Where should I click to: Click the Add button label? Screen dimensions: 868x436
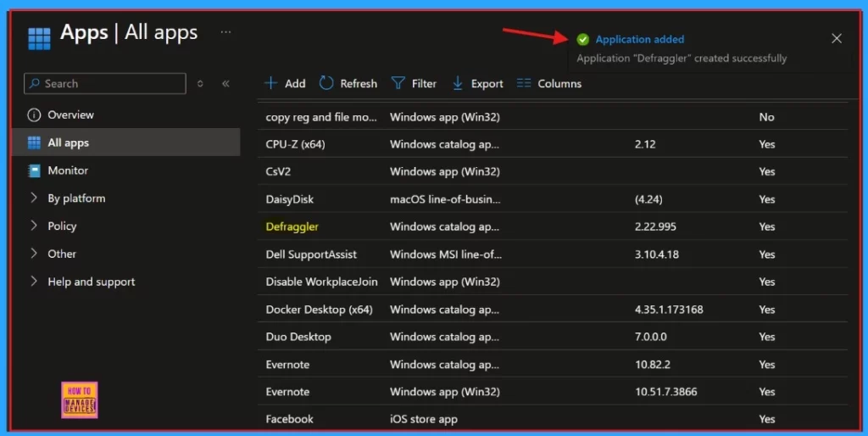[295, 84]
